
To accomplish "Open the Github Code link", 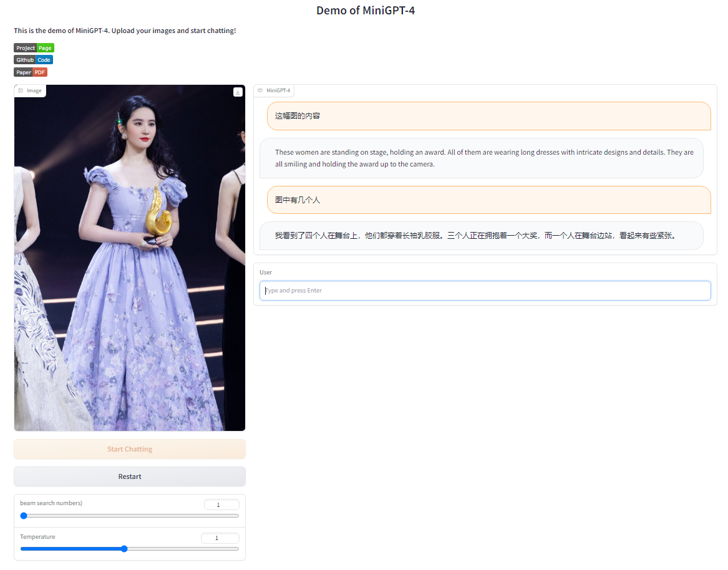I will tap(33, 60).
